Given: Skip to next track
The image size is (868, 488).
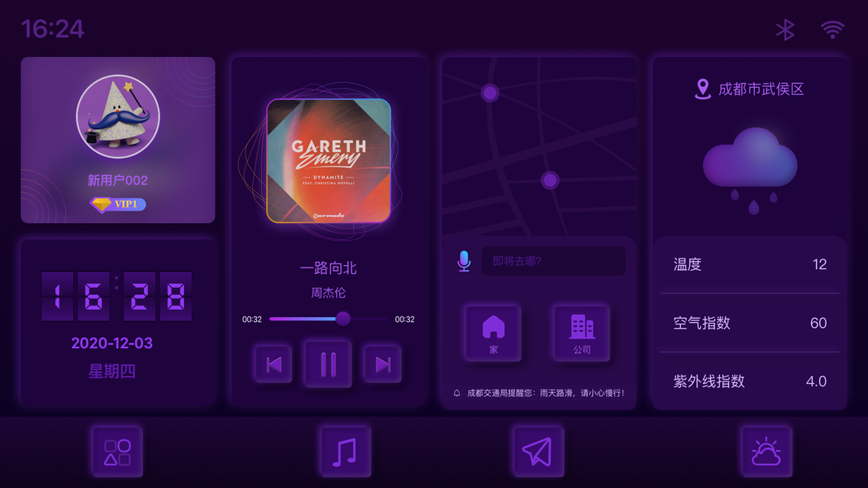Looking at the screenshot, I should point(382,364).
